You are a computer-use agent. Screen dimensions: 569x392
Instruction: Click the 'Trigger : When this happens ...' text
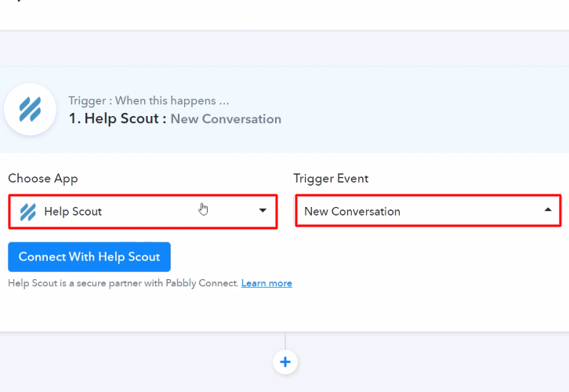149,100
